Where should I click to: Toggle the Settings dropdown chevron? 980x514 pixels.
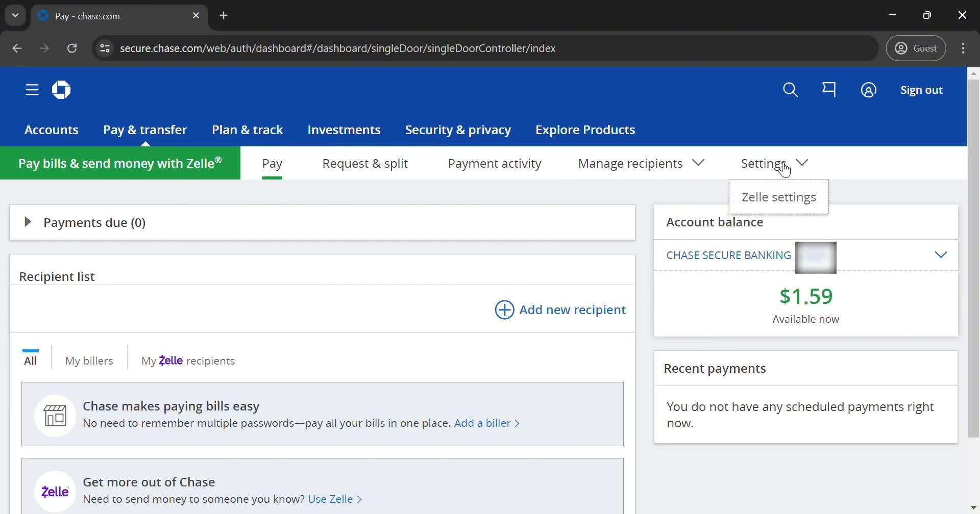pyautogui.click(x=802, y=163)
